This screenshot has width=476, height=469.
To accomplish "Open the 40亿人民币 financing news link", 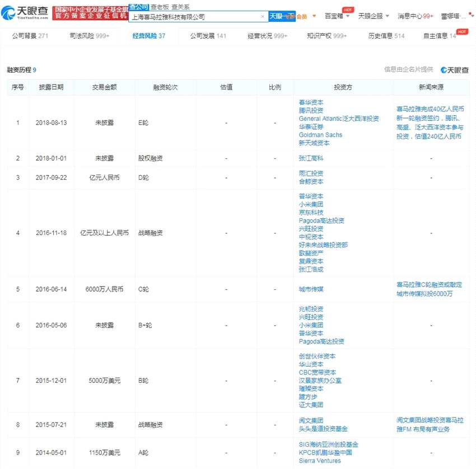I will [x=430, y=123].
